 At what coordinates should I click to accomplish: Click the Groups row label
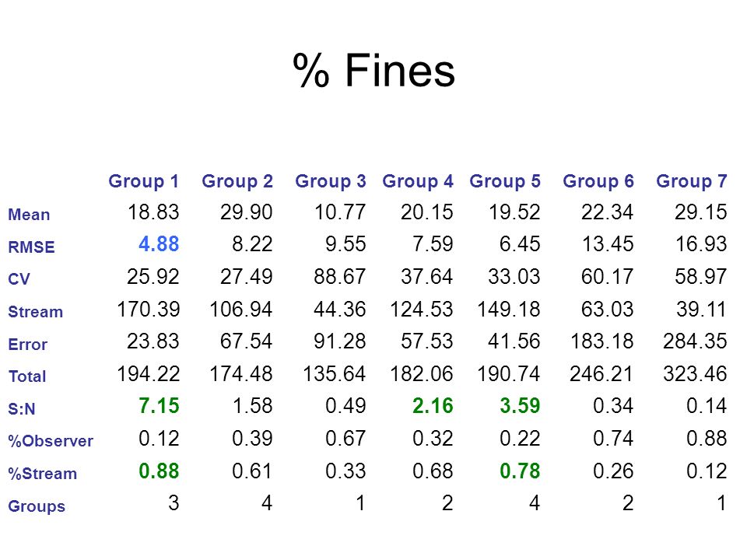tap(37, 506)
